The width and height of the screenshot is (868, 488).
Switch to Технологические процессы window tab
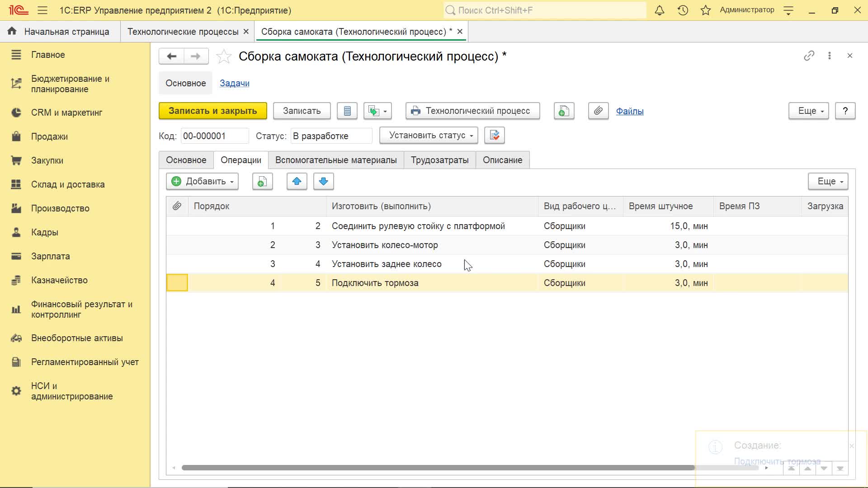pyautogui.click(x=183, y=32)
